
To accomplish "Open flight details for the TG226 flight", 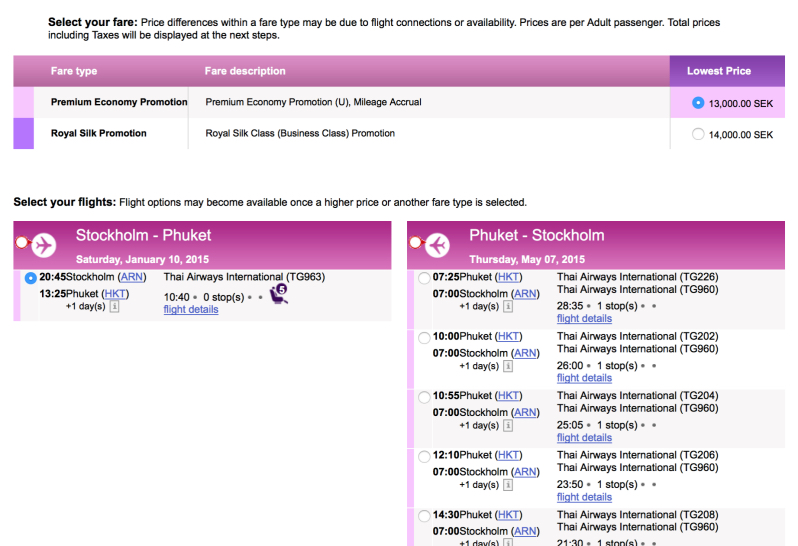I will point(584,319).
